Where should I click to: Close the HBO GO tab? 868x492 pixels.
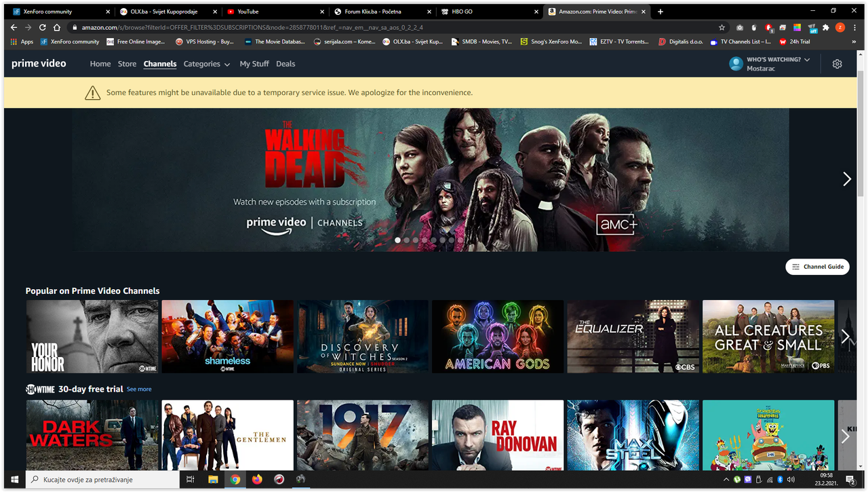(x=536, y=12)
